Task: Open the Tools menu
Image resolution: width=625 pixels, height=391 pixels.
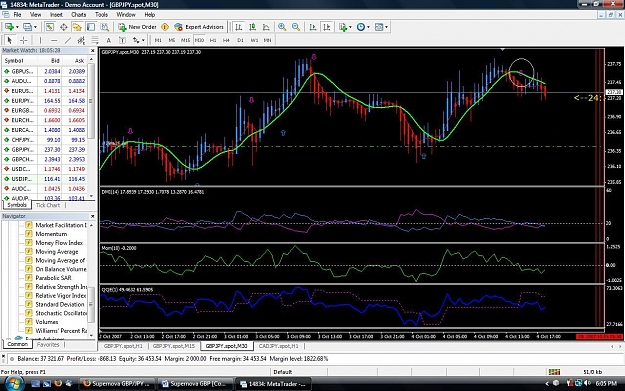Action: [101, 14]
